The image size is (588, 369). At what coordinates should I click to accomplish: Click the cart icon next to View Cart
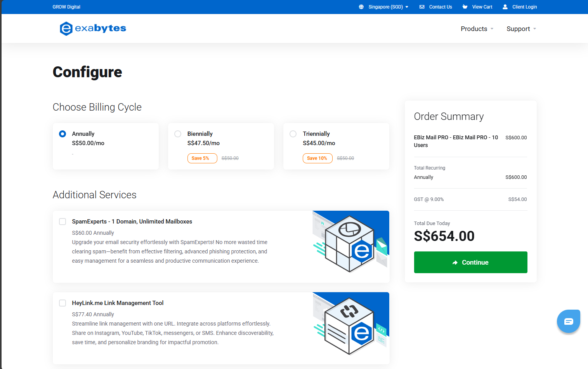pyautogui.click(x=465, y=7)
